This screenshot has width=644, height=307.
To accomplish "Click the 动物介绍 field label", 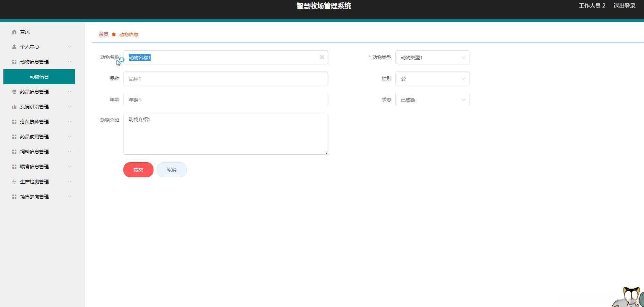I will coord(110,120).
